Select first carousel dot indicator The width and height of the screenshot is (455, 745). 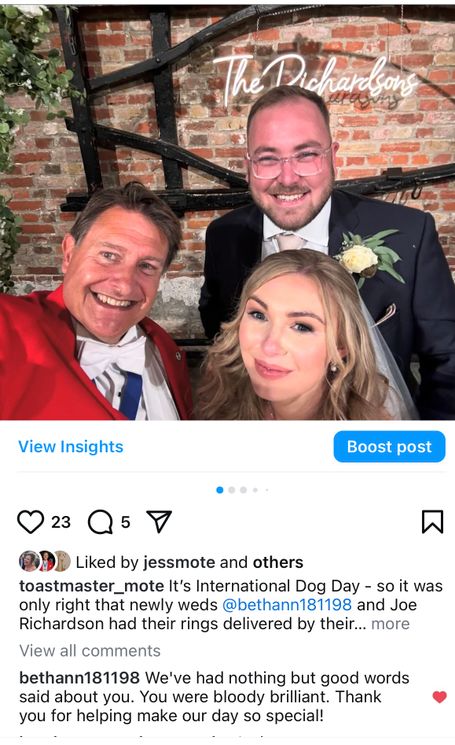pos(219,490)
